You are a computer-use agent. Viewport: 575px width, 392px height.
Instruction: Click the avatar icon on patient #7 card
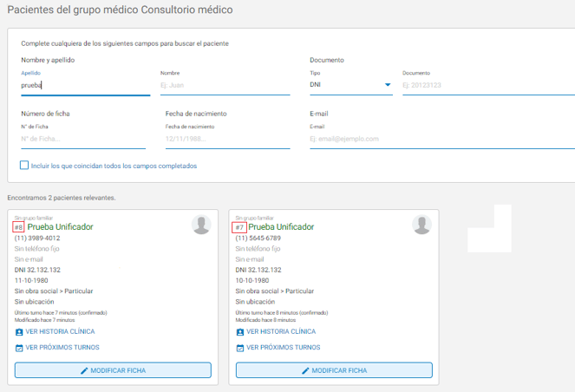point(422,225)
